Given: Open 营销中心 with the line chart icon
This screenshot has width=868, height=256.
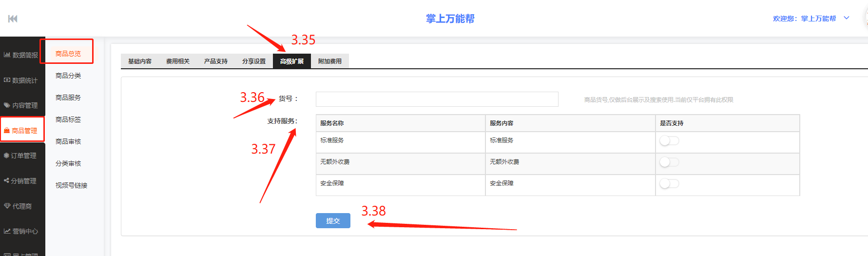Looking at the screenshot, I should click(x=21, y=231).
